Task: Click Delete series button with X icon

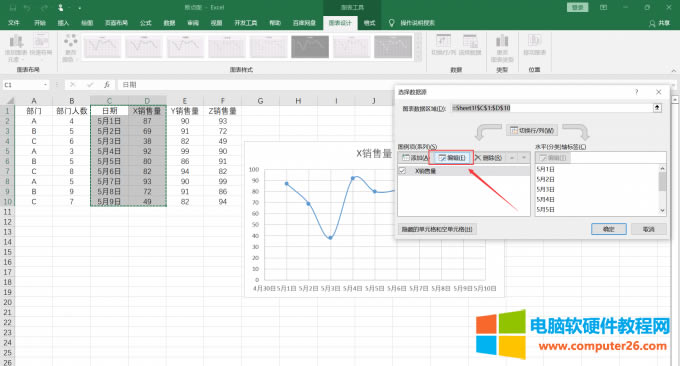Action: tap(488, 158)
